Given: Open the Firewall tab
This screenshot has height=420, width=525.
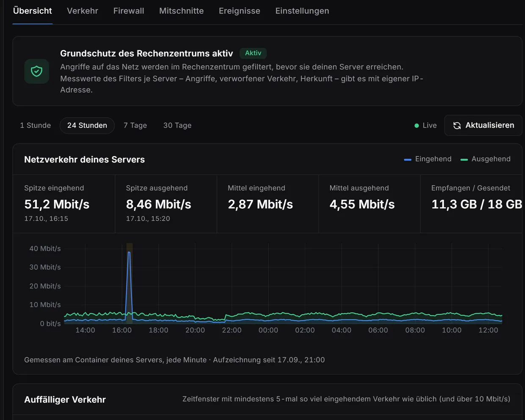Looking at the screenshot, I should tap(129, 11).
